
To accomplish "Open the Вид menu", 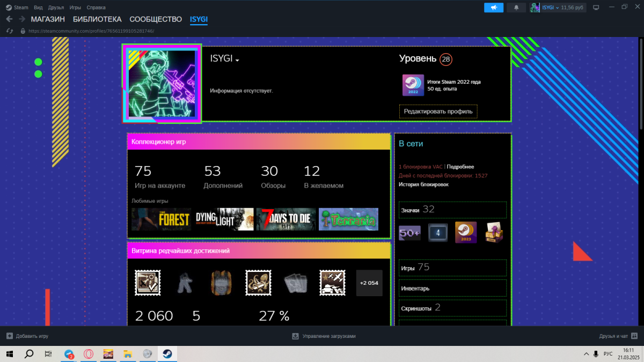I will point(38,8).
